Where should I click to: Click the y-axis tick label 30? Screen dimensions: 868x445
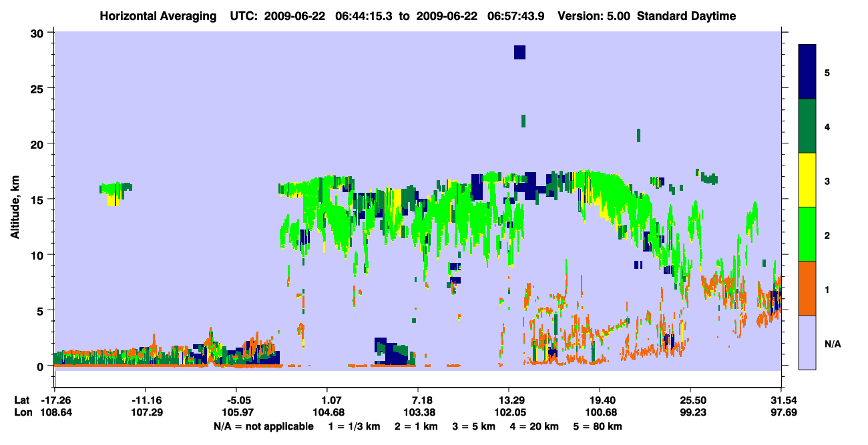click(38, 33)
